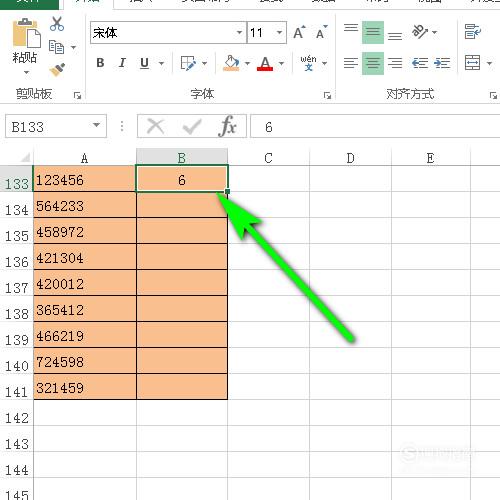Viewport: 500px width, 500px height.
Task: Select row 136 header
Action: [17, 257]
